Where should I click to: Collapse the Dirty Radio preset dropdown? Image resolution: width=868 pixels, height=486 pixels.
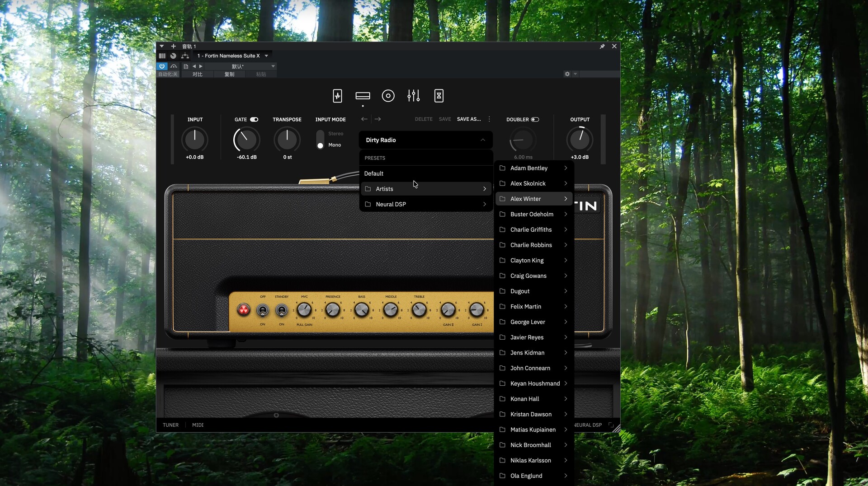[x=482, y=140]
